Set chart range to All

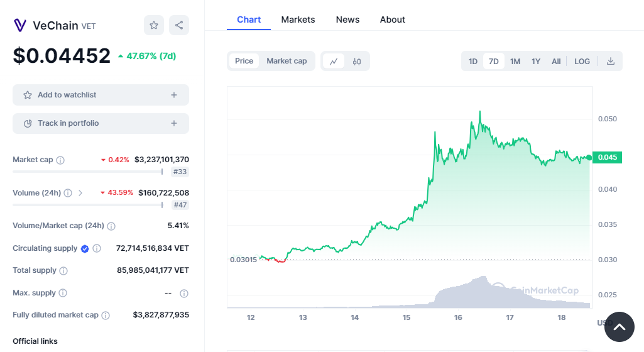click(x=556, y=61)
